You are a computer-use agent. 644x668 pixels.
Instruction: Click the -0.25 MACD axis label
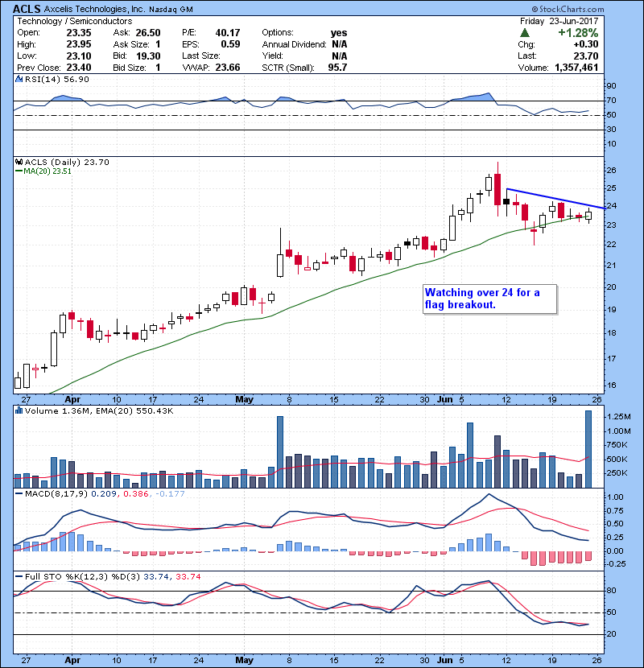[x=615, y=563]
